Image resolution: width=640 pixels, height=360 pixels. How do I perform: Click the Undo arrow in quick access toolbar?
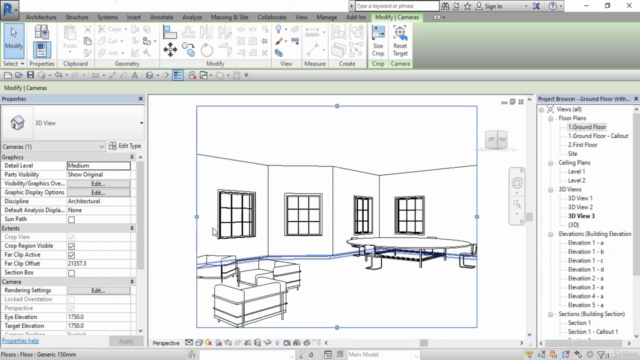point(58,75)
